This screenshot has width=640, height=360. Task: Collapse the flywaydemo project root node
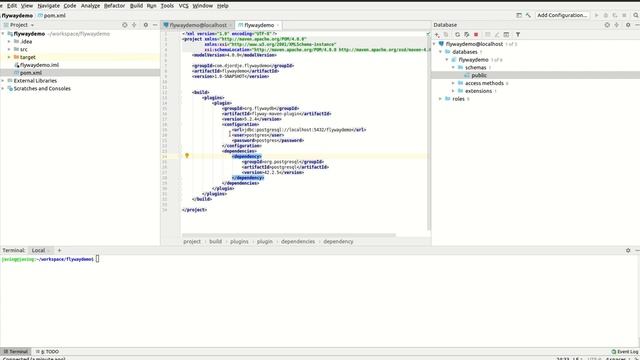[3, 34]
